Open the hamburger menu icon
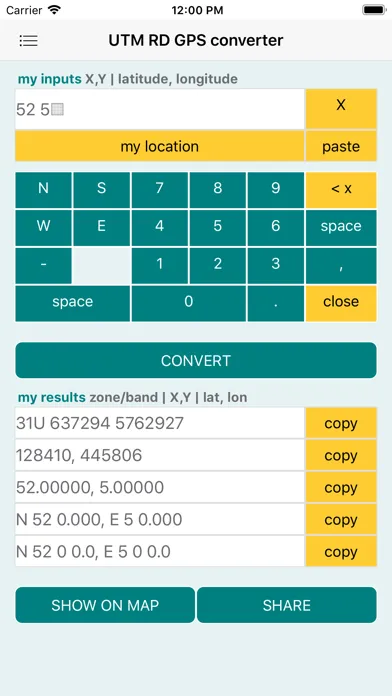 click(x=28, y=41)
